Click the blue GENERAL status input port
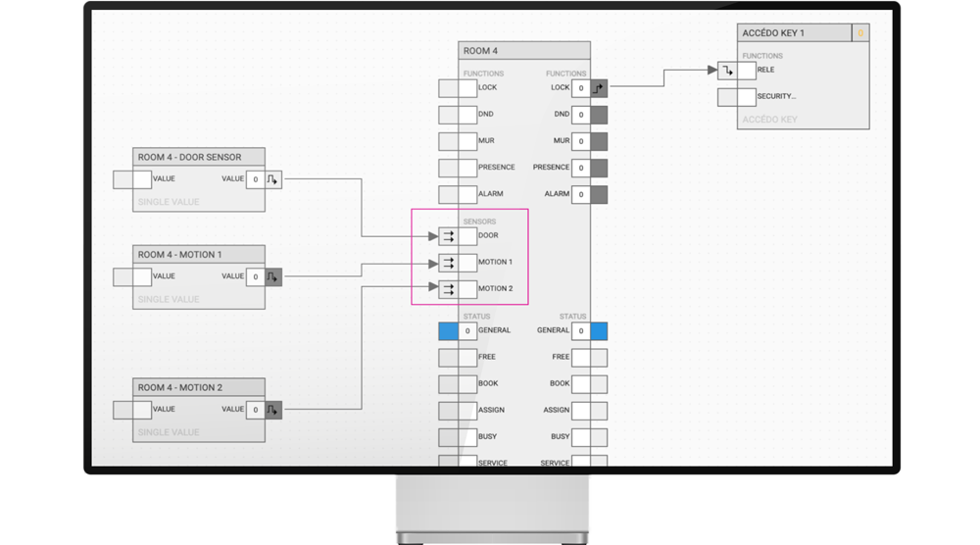 coord(448,331)
